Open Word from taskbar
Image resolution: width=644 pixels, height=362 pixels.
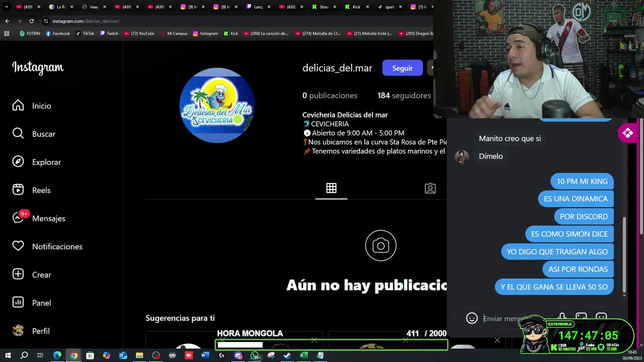[205, 355]
